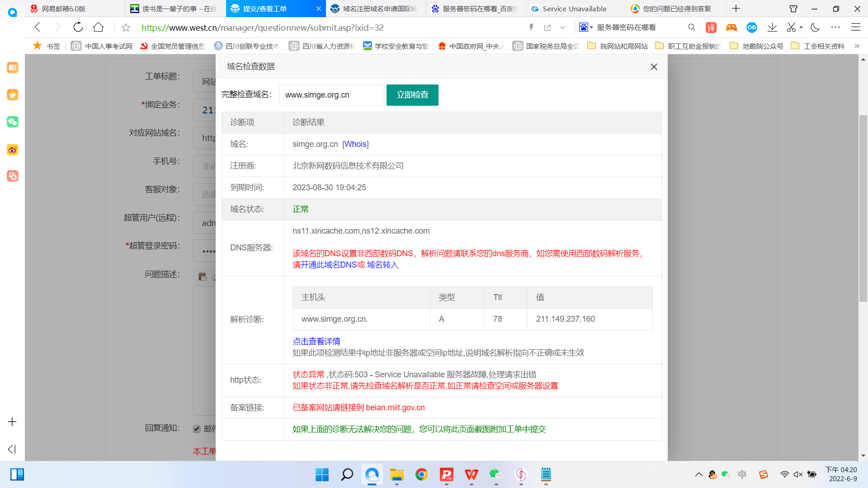Bookmark this page with star icon
This screenshot has height=488, width=868.
(126, 28)
